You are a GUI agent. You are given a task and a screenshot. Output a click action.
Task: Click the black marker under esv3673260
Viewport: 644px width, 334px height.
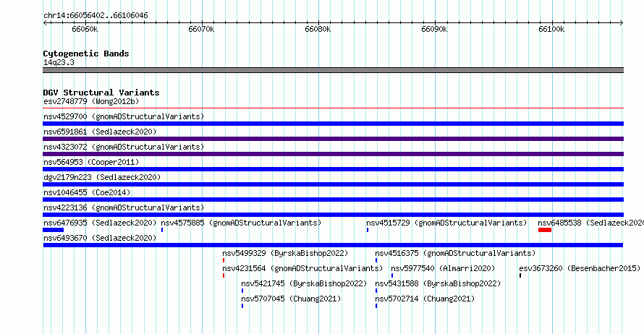pyautogui.click(x=520, y=275)
